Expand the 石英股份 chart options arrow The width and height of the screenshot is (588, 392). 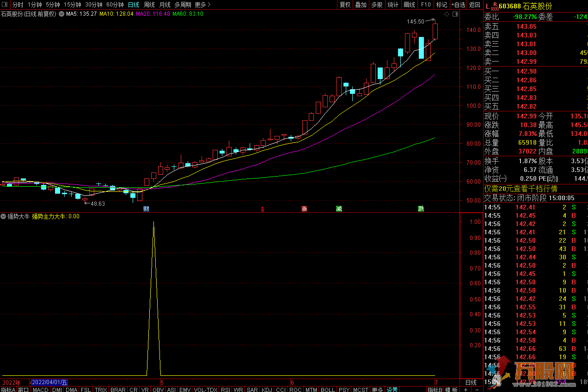[61, 14]
